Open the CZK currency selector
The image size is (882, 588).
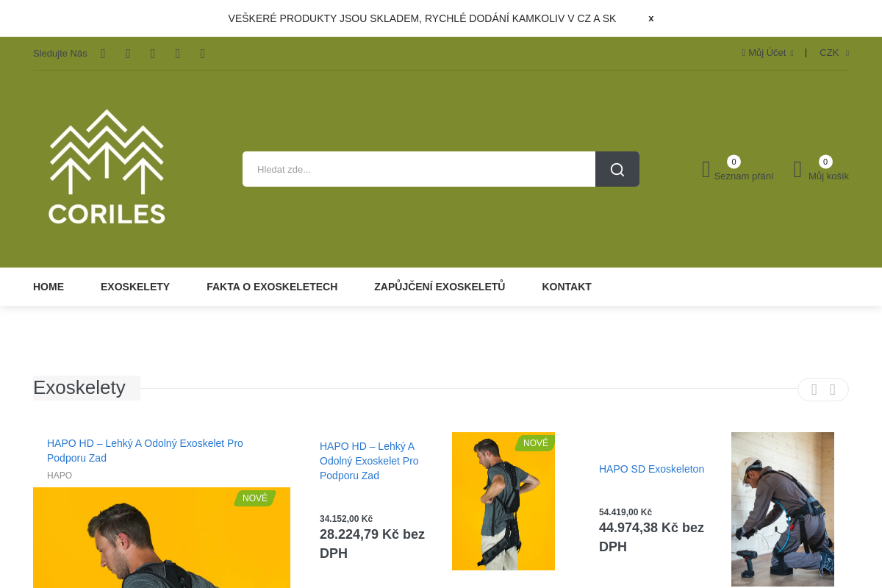tap(834, 53)
